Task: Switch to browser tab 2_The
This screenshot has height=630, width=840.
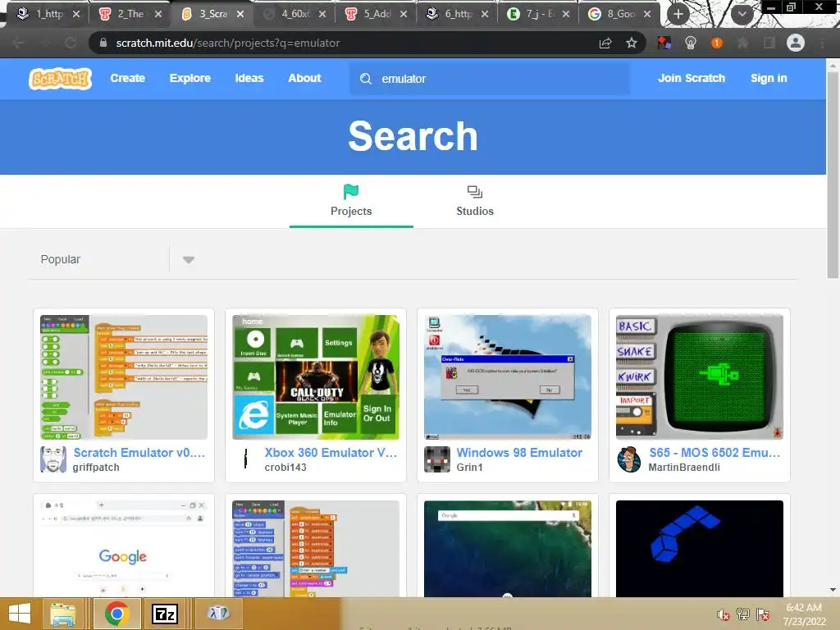Action: pos(130,14)
